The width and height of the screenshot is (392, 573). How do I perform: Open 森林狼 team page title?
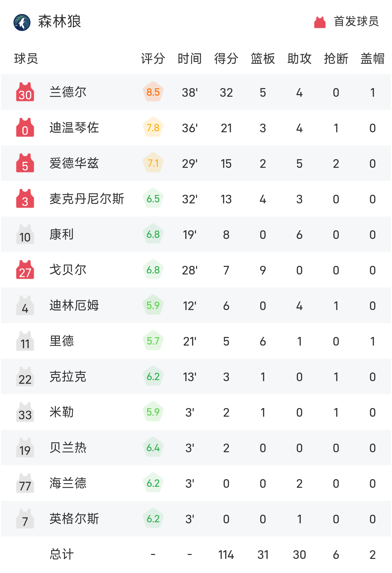pyautogui.click(x=60, y=21)
